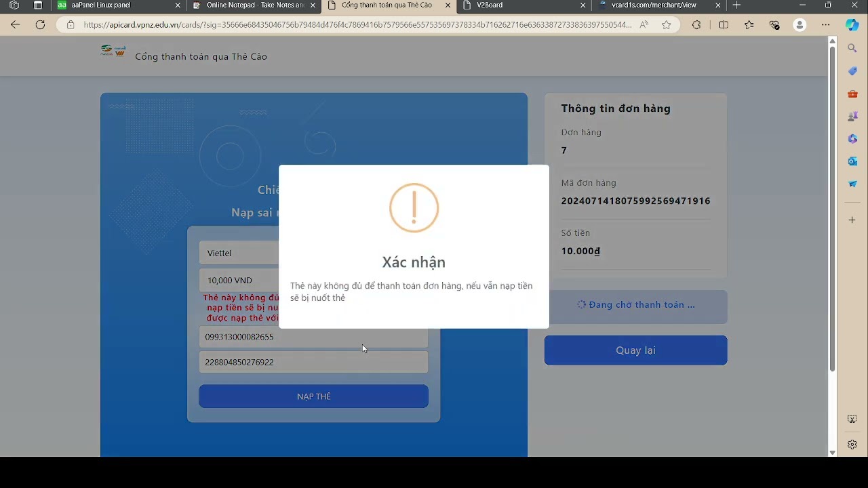Add page to favorites with star icon

click(x=667, y=25)
